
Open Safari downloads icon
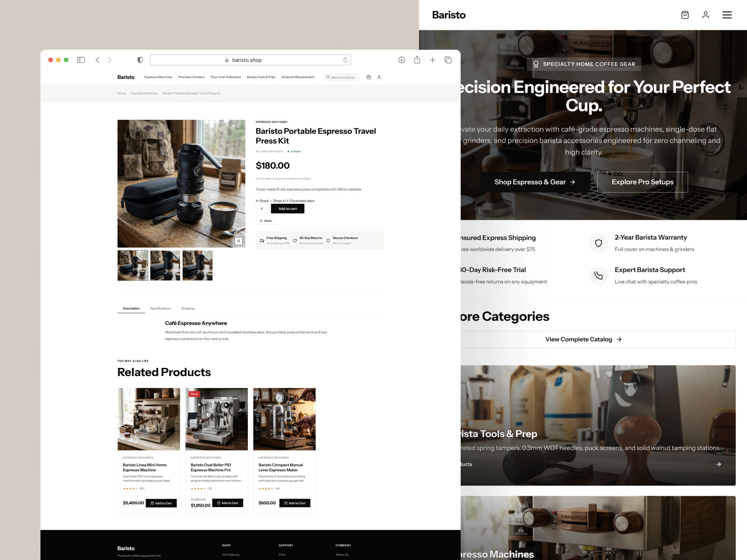click(x=402, y=60)
